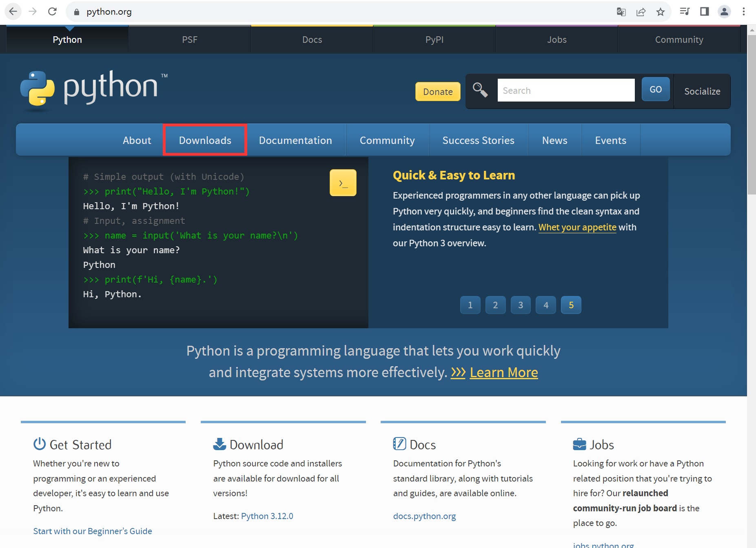This screenshot has height=548, width=756.
Task: Click the Jobs section heading
Action: click(602, 444)
